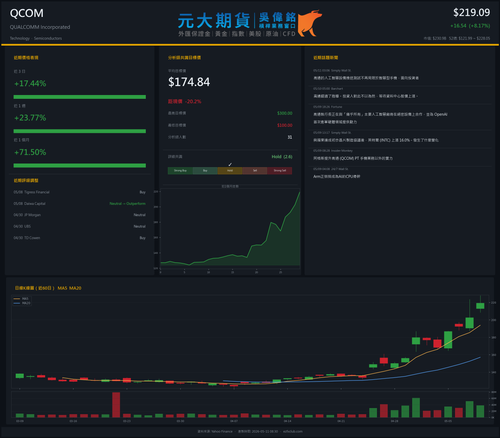The width and height of the screenshot is (500, 438).
Task: Select the JP Morgan rating row
Action: click(80, 215)
